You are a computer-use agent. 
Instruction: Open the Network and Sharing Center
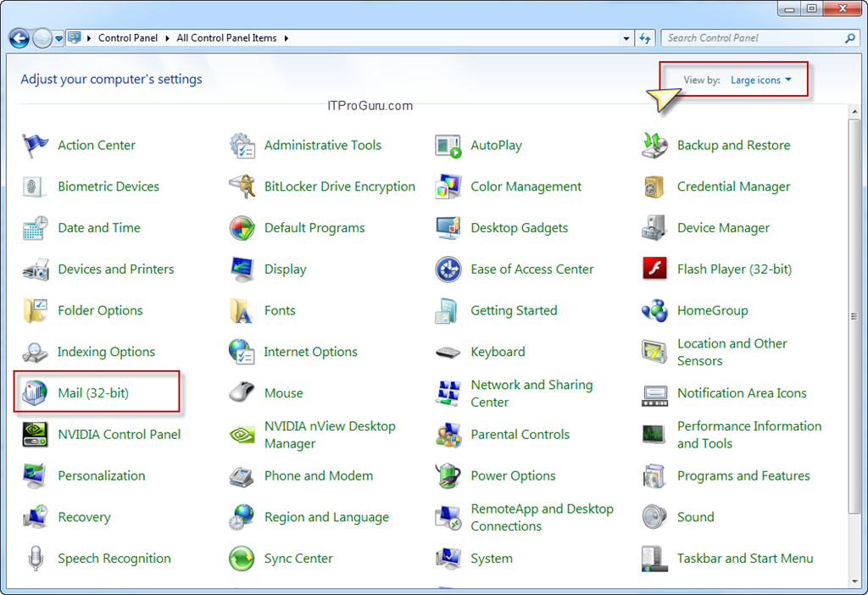[x=531, y=392]
